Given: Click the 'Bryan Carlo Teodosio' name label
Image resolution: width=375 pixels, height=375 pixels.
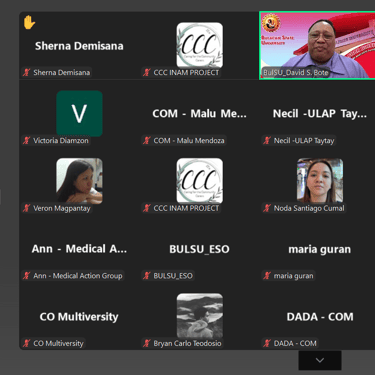Looking at the screenshot, I should (187, 343).
